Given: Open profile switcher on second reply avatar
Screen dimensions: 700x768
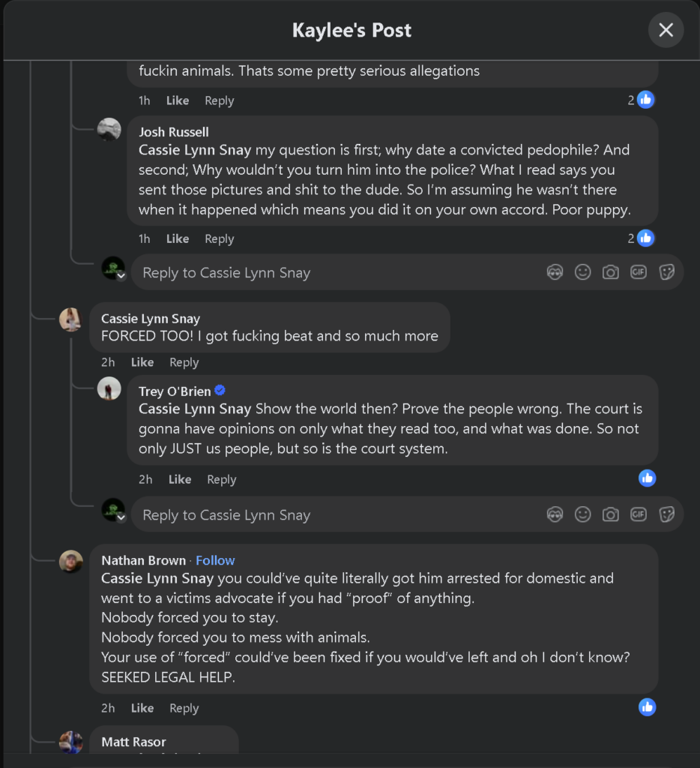Looking at the screenshot, I should [121, 518].
